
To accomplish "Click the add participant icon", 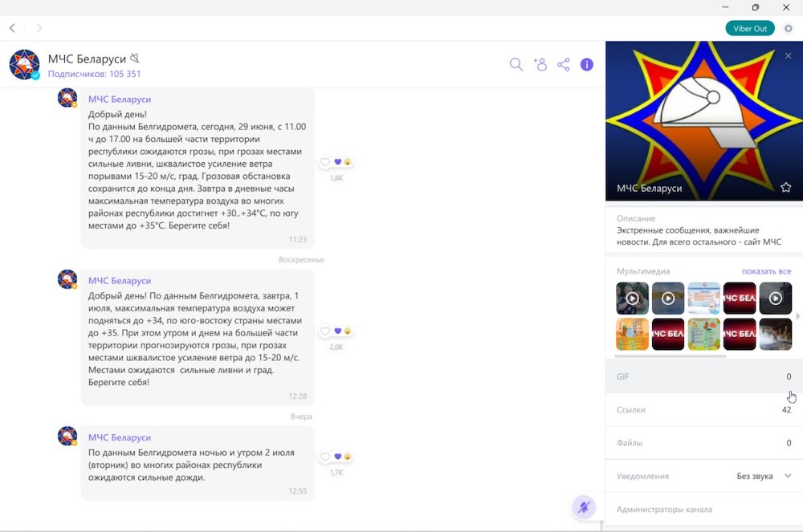I will [x=540, y=64].
